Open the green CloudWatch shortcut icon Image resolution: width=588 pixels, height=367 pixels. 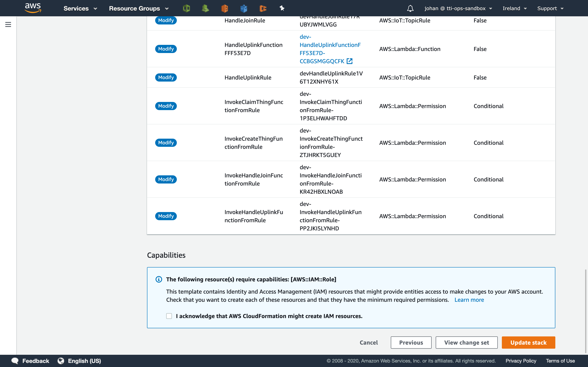click(x=205, y=9)
